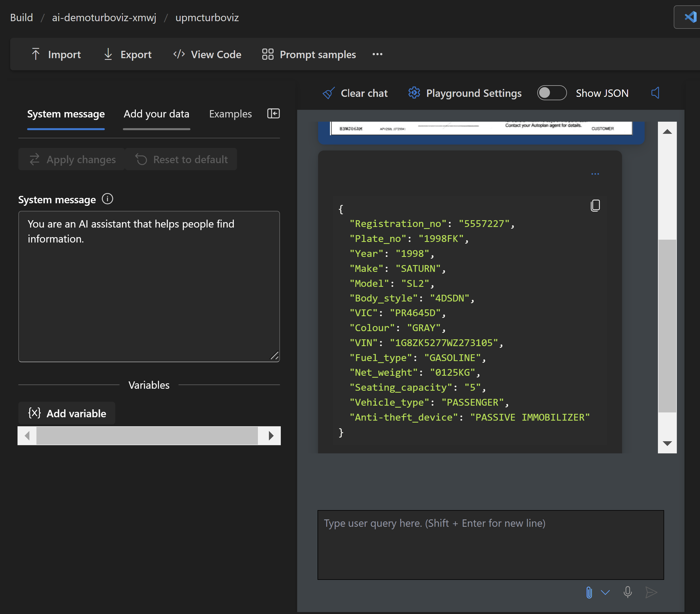Click the paperclip attachment icon
The image size is (700, 614).
pyautogui.click(x=589, y=592)
